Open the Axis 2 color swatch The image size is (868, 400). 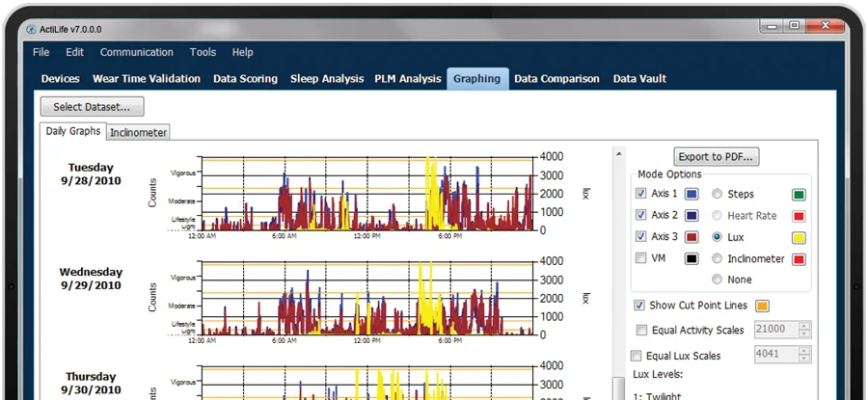coord(692,215)
